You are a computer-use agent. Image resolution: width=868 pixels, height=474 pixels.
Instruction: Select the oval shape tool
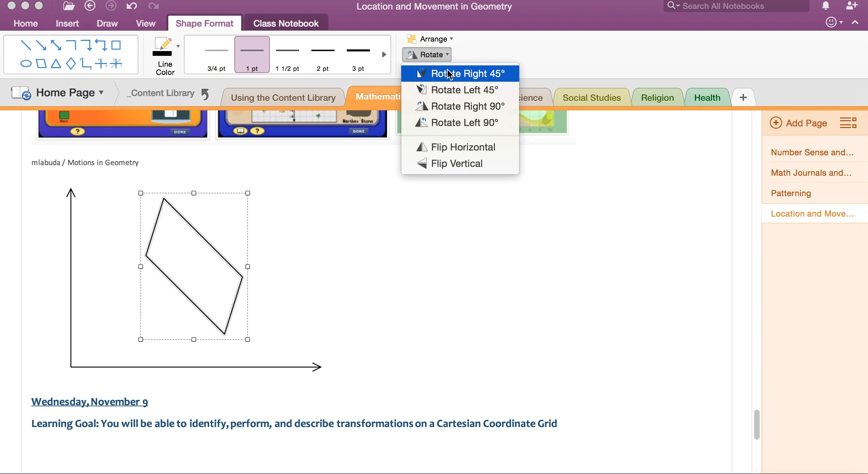[26, 63]
